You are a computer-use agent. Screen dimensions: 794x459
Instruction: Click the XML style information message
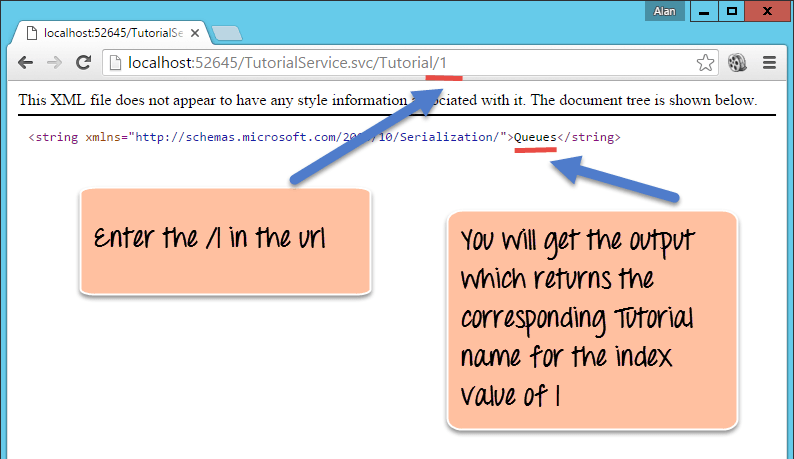tap(388, 101)
